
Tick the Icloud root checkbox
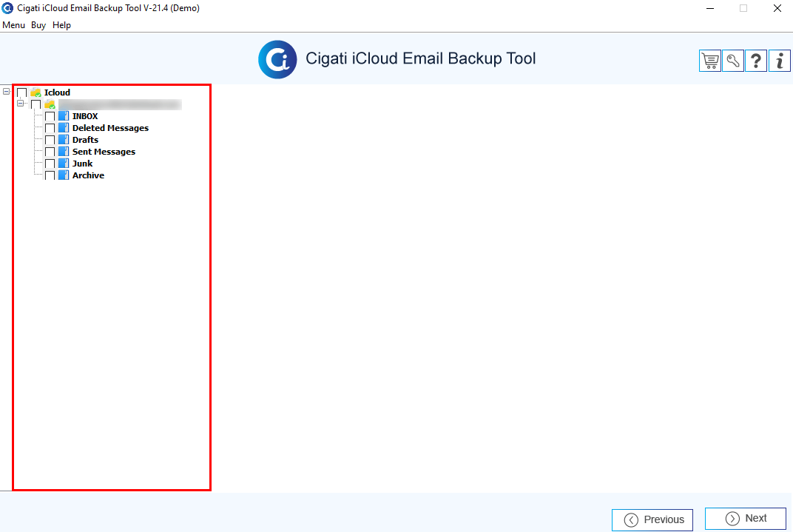click(x=21, y=92)
